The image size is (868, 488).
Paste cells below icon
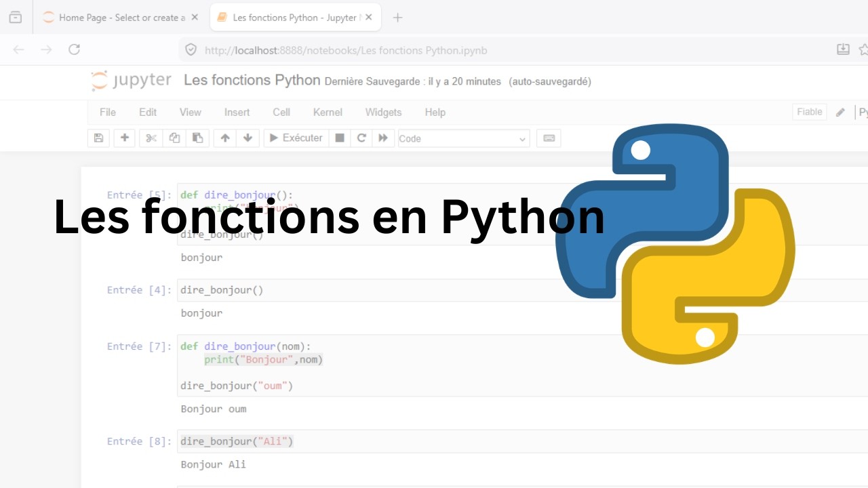[197, 138]
